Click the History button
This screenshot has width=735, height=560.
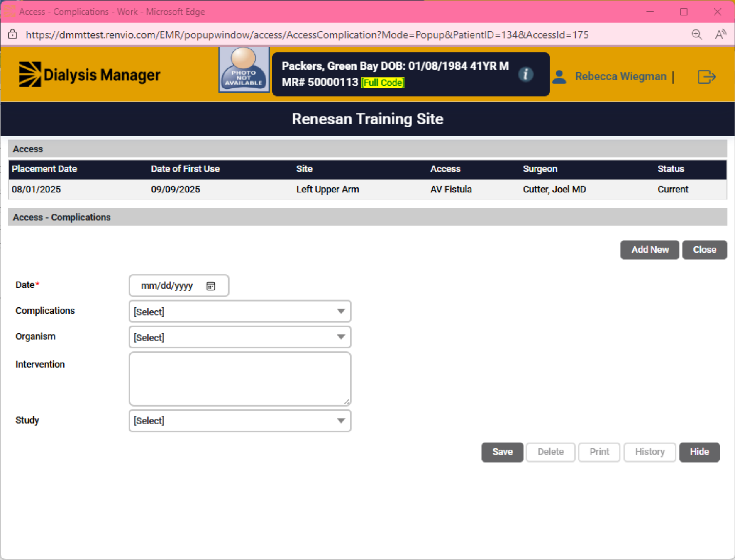point(650,452)
